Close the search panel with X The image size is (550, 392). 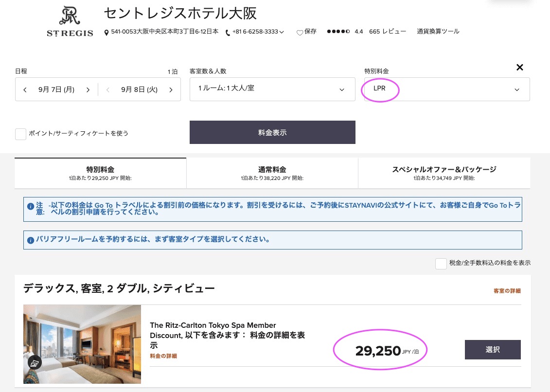coord(519,68)
